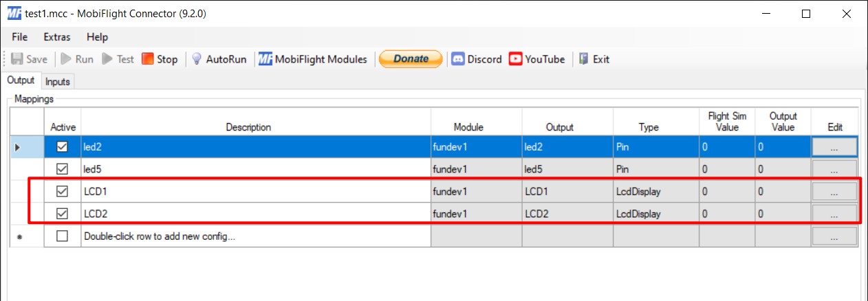Screen dimensions: 868x301
Task: Click the yellow Donate button
Action: coord(411,59)
